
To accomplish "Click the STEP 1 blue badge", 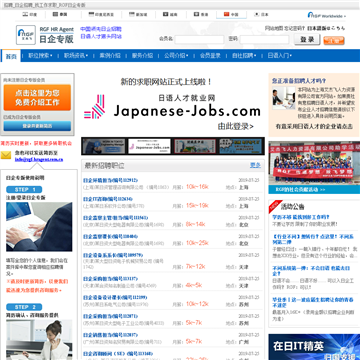I will click(24, 190).
